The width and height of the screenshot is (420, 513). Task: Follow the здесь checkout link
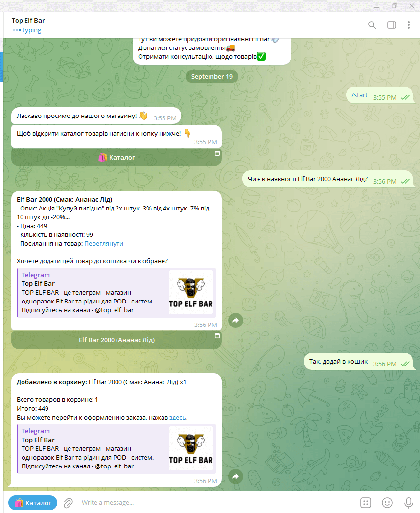tap(178, 418)
